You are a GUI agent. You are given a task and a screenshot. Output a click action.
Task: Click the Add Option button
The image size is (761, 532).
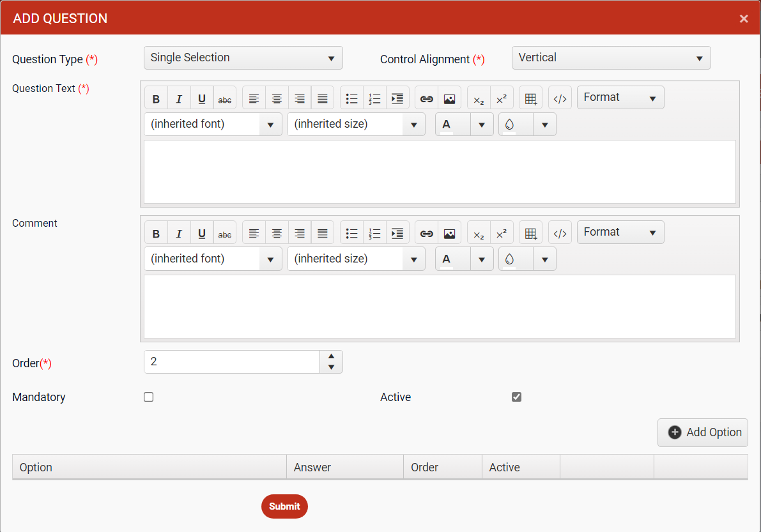pyautogui.click(x=702, y=432)
